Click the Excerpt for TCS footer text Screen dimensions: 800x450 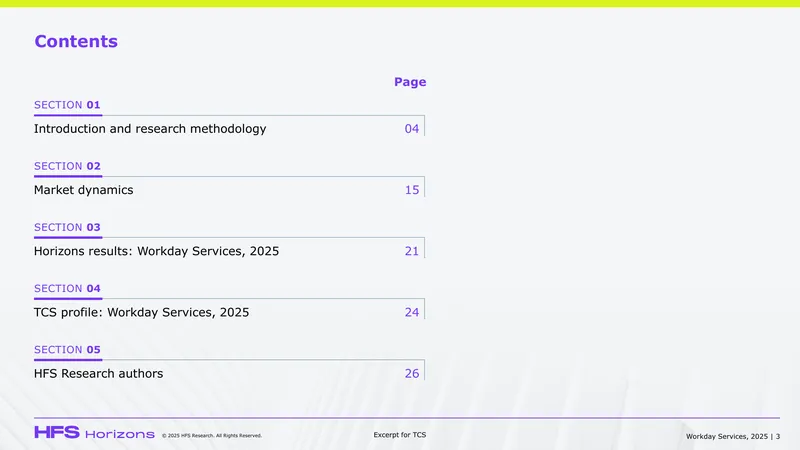point(399,435)
